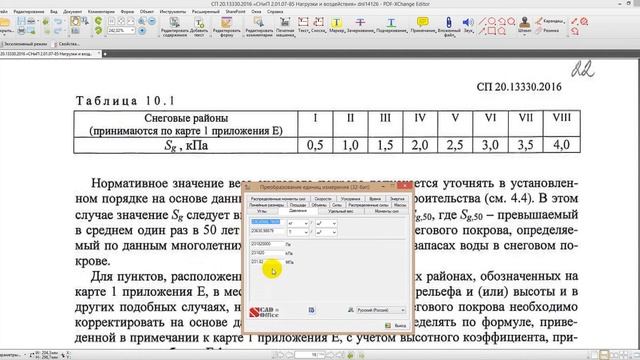Switch to the Speeds tab
Viewport: 640px width, 360px height.
pos(323,199)
